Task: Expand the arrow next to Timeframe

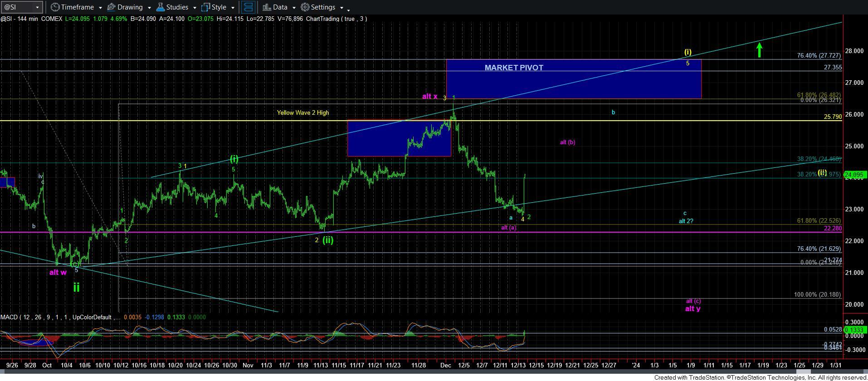Action: click(x=99, y=8)
